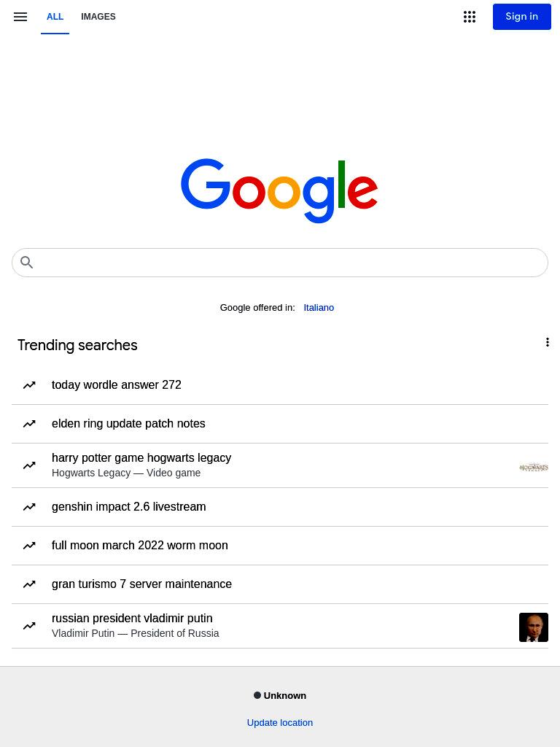The height and width of the screenshot is (747, 560).
Task: Open the hamburger main menu
Action: click(20, 17)
